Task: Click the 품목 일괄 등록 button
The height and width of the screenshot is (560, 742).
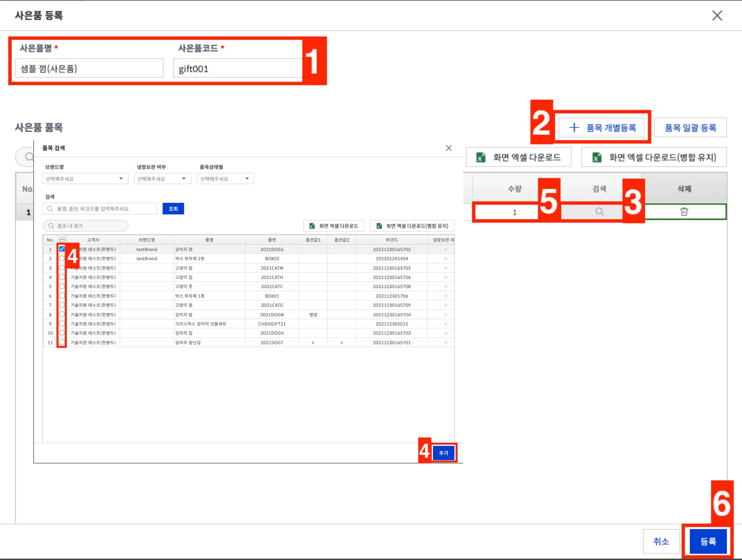Action: [x=690, y=128]
